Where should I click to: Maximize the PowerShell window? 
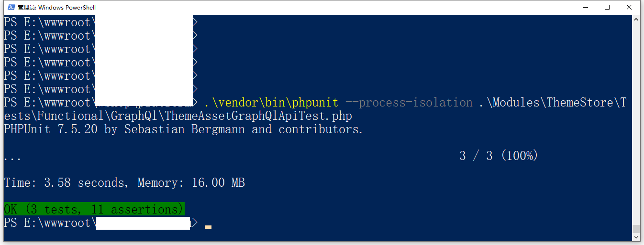(607, 7)
